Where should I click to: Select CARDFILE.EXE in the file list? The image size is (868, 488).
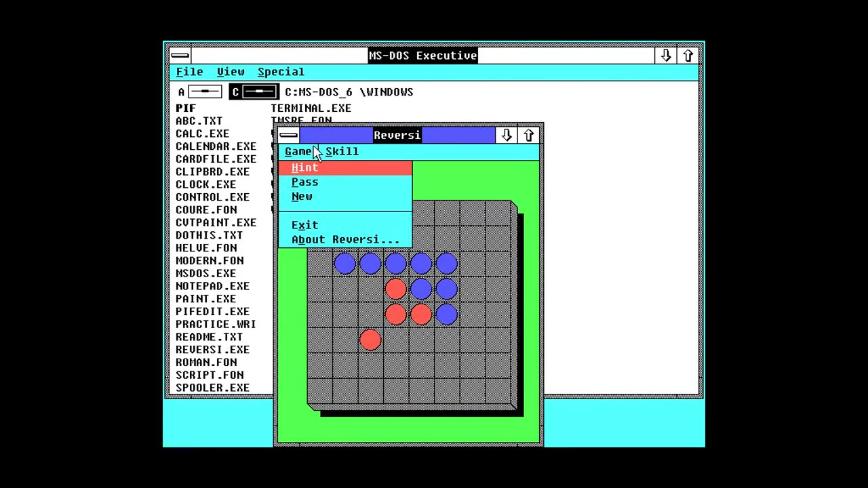point(216,159)
